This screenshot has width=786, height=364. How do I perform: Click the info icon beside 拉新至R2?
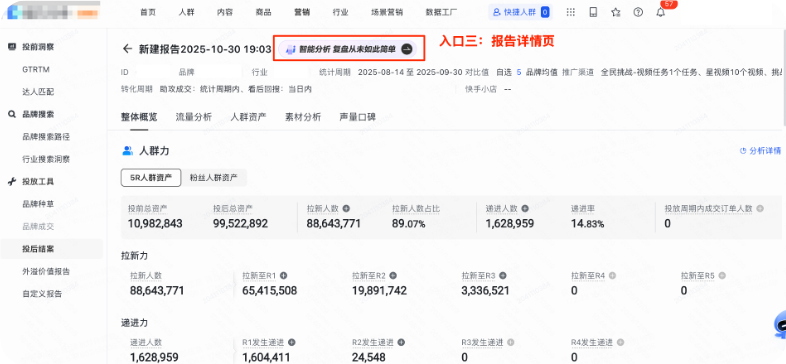(x=394, y=275)
